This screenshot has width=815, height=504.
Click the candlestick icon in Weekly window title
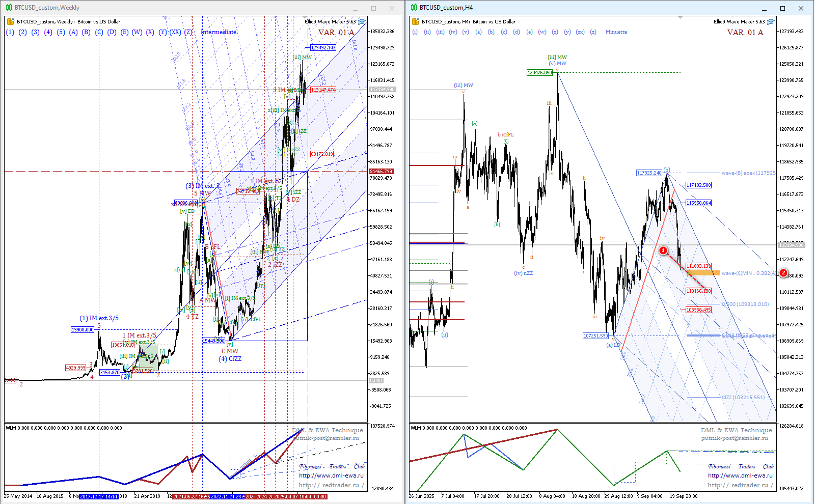[x=9, y=8]
